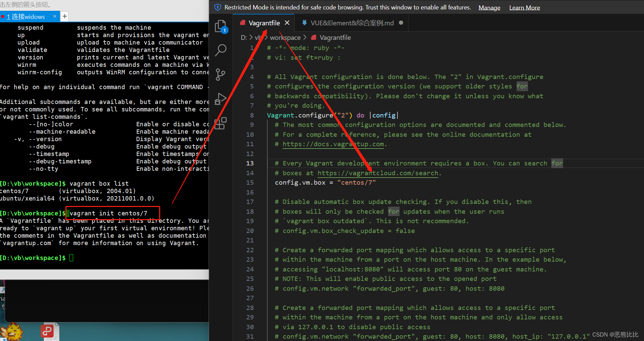Click the '--machine-readable' option in the terminal
Image resolution: width=644 pixels, height=341 pixels.
(x=62, y=132)
